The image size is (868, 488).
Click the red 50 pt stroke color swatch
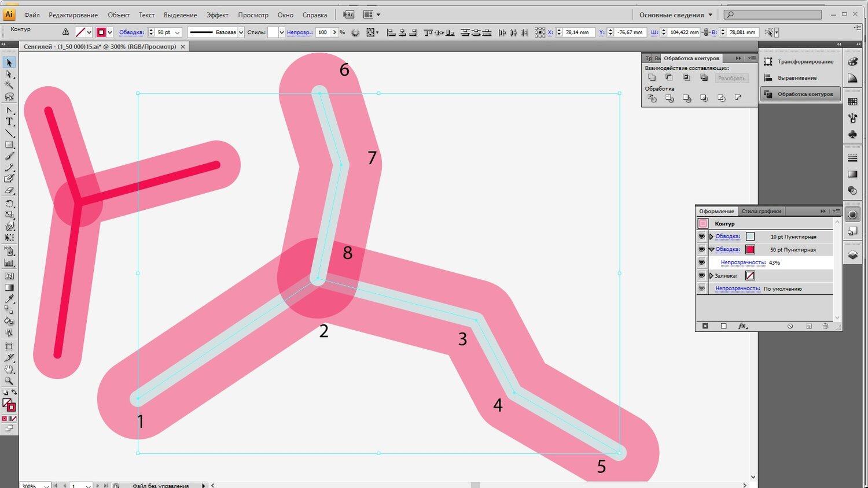(x=750, y=250)
